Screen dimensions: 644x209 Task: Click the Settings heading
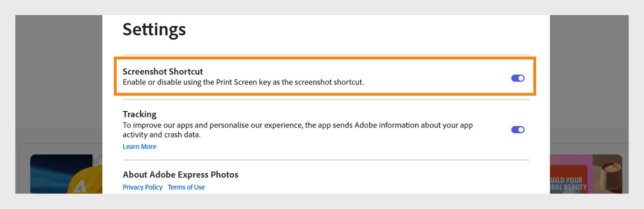pos(154,29)
